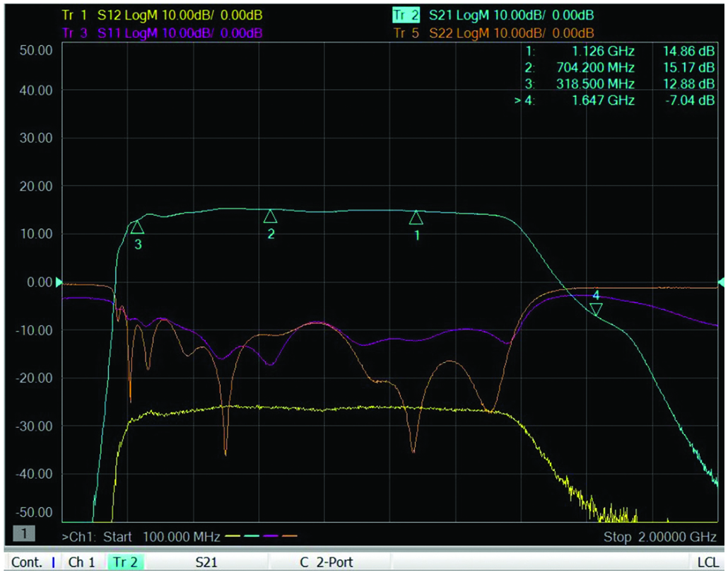Select Tr 2 in the status bar

[126, 563]
